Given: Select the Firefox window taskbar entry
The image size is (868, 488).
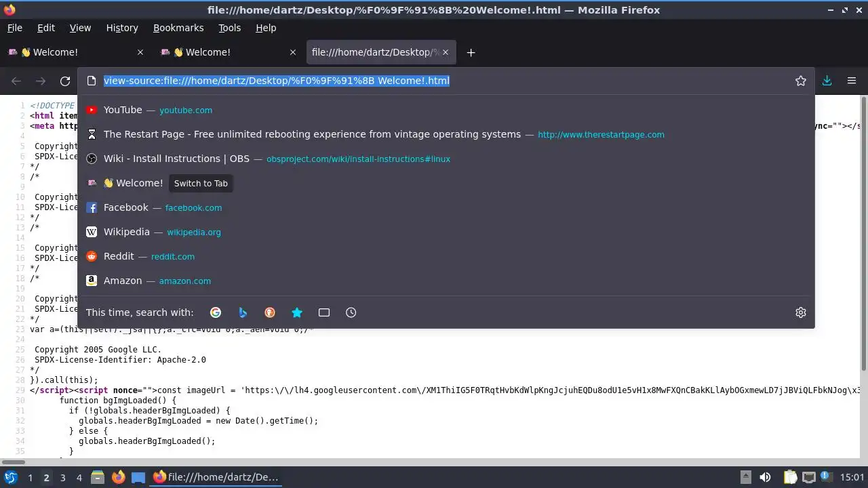Looking at the screenshot, I should tap(217, 477).
